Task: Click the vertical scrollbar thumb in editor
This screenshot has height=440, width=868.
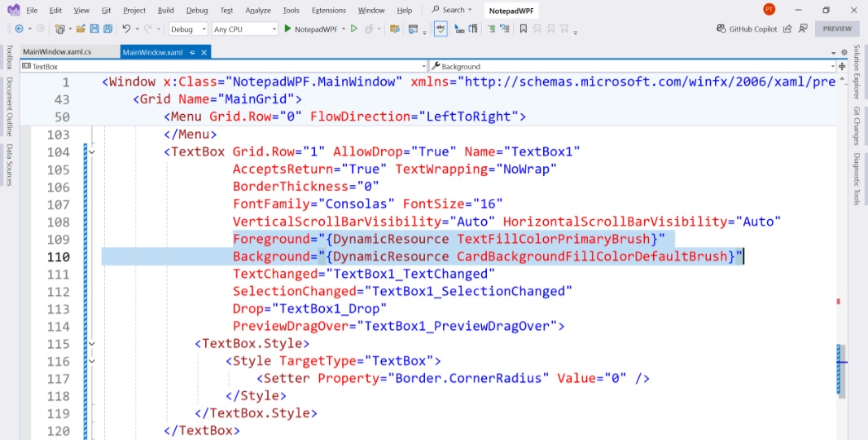Action: pos(841,369)
